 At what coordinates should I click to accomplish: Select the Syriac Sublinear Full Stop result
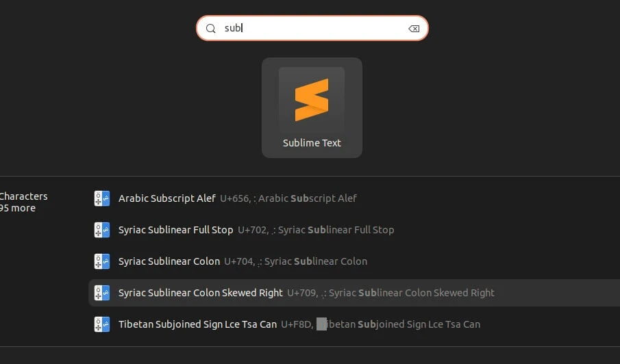click(175, 230)
